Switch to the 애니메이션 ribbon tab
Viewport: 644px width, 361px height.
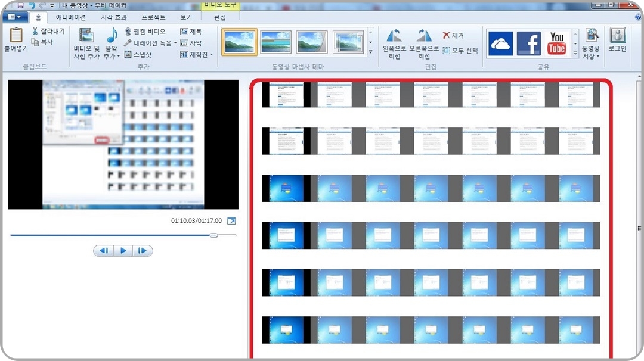(72, 17)
